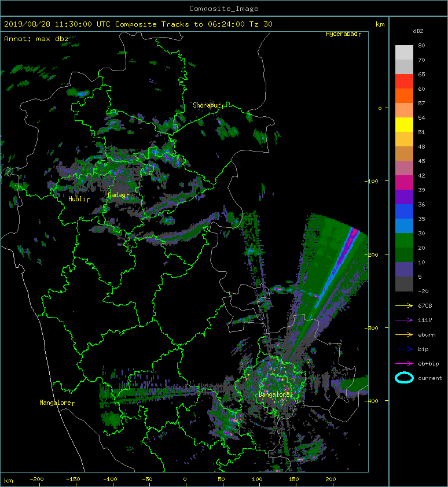Click the 80 value on dBZ scale
Viewport: 448px width, 487px height.
click(x=421, y=45)
